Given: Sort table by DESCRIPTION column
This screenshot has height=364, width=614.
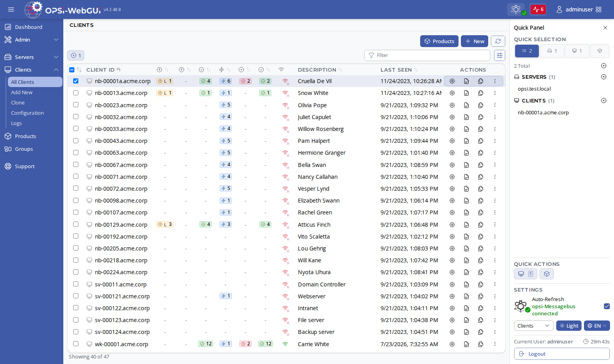Looking at the screenshot, I should [x=320, y=70].
